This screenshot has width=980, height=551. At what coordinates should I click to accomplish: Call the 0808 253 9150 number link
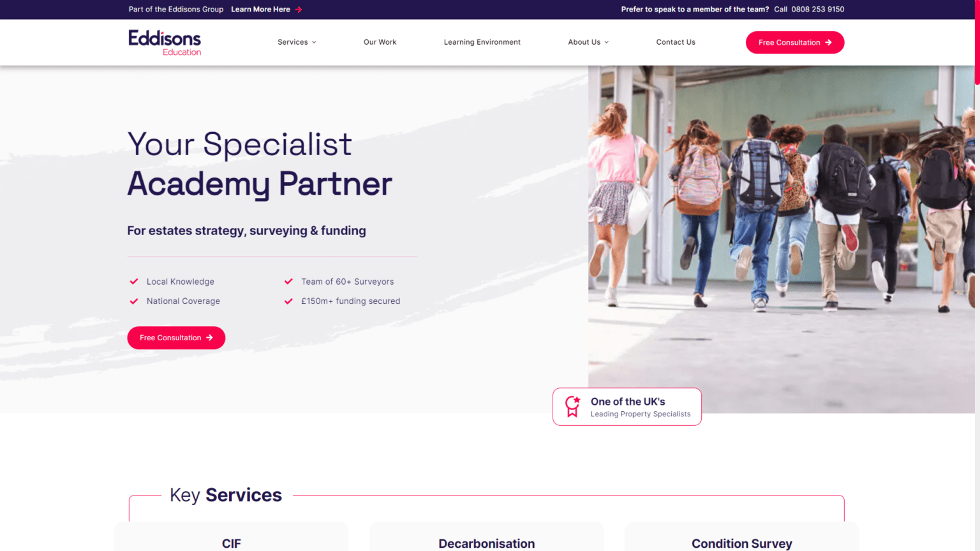point(817,10)
